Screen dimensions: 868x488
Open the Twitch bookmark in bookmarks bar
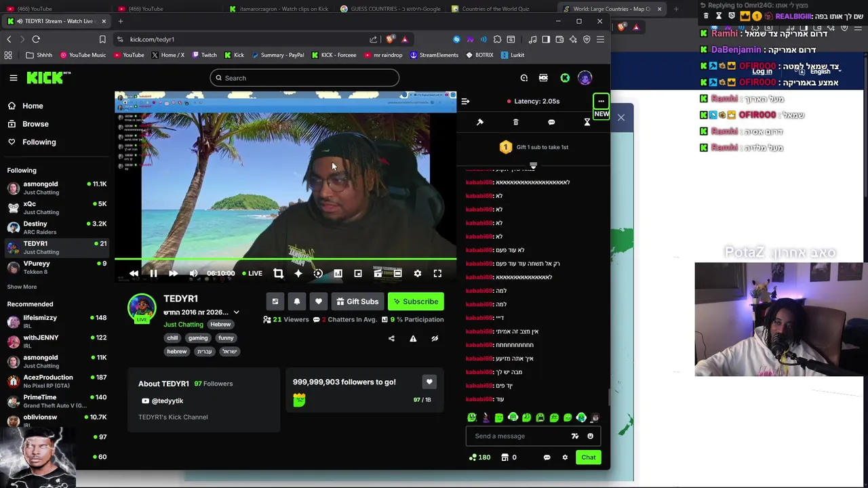tap(204, 55)
